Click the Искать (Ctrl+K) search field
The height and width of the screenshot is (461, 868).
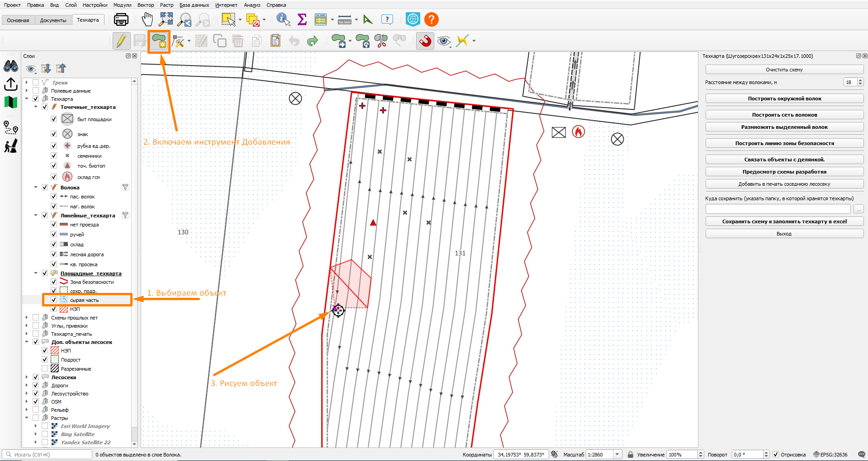47,454
